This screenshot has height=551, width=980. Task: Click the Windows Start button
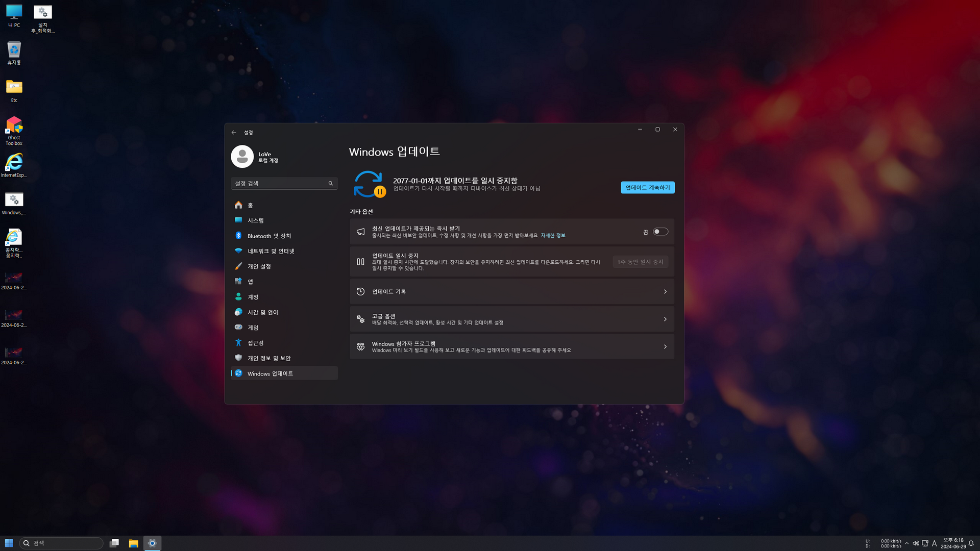pyautogui.click(x=9, y=543)
